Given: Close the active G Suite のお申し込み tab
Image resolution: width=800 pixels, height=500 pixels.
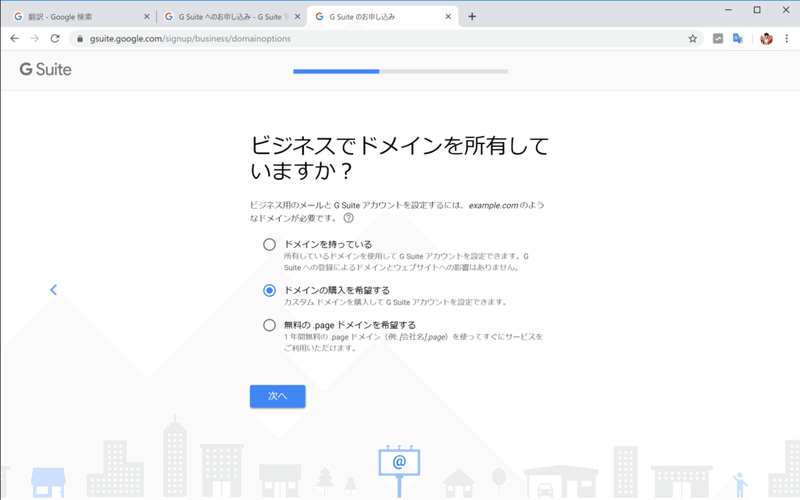Looking at the screenshot, I should pyautogui.click(x=448, y=16).
